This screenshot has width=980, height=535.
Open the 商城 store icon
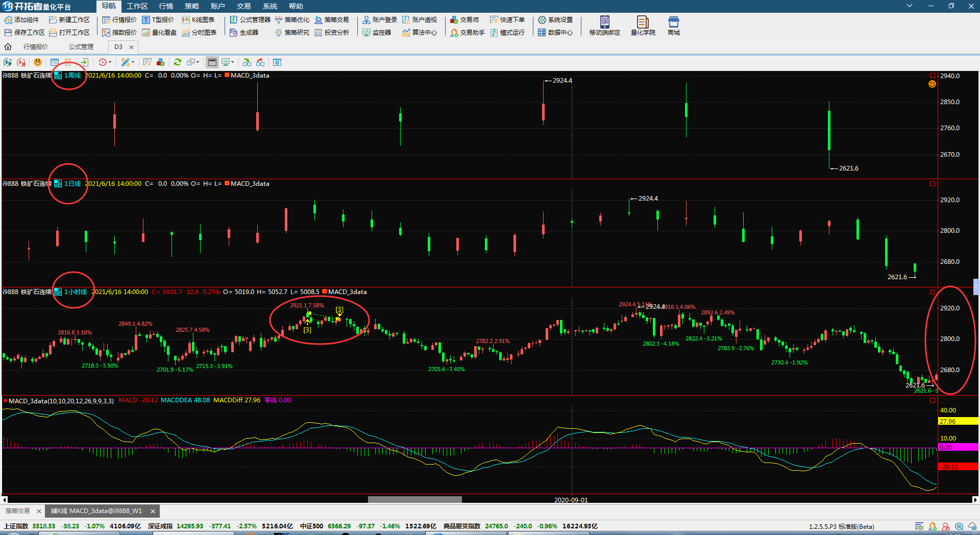tap(673, 26)
